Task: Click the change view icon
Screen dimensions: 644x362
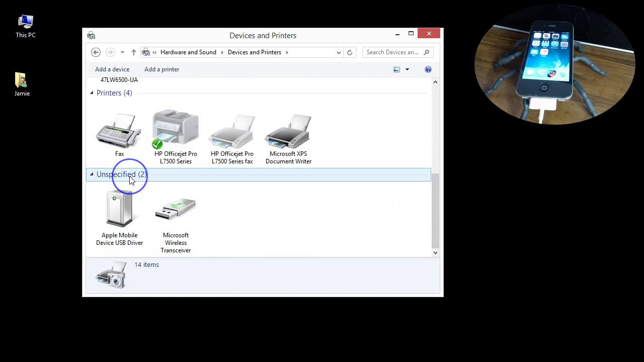Action: click(x=396, y=69)
